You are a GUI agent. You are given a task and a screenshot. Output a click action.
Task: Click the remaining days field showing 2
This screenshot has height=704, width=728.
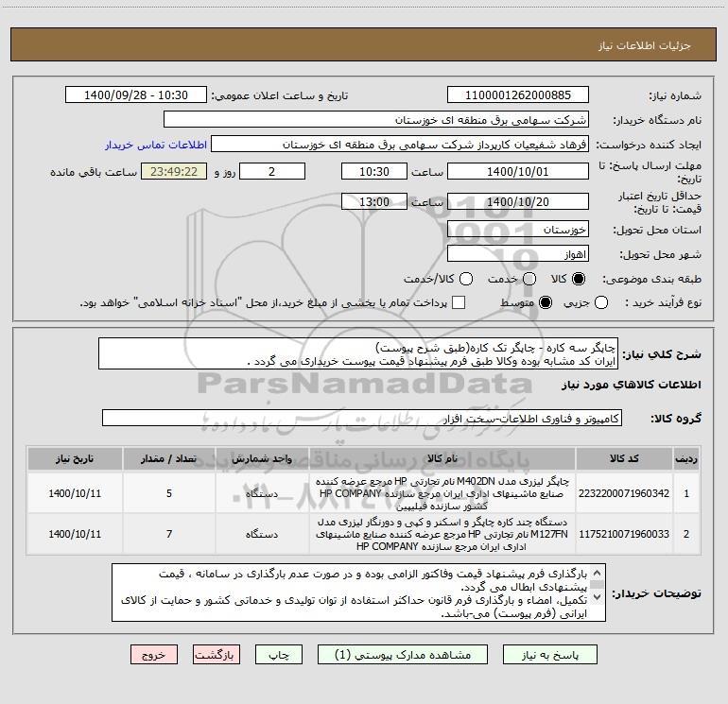272,171
